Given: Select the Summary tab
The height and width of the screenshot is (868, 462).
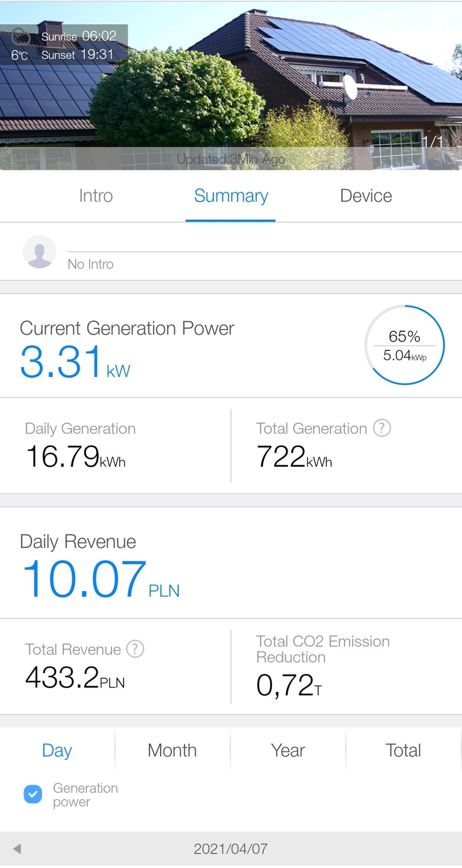Looking at the screenshot, I should pos(230,196).
